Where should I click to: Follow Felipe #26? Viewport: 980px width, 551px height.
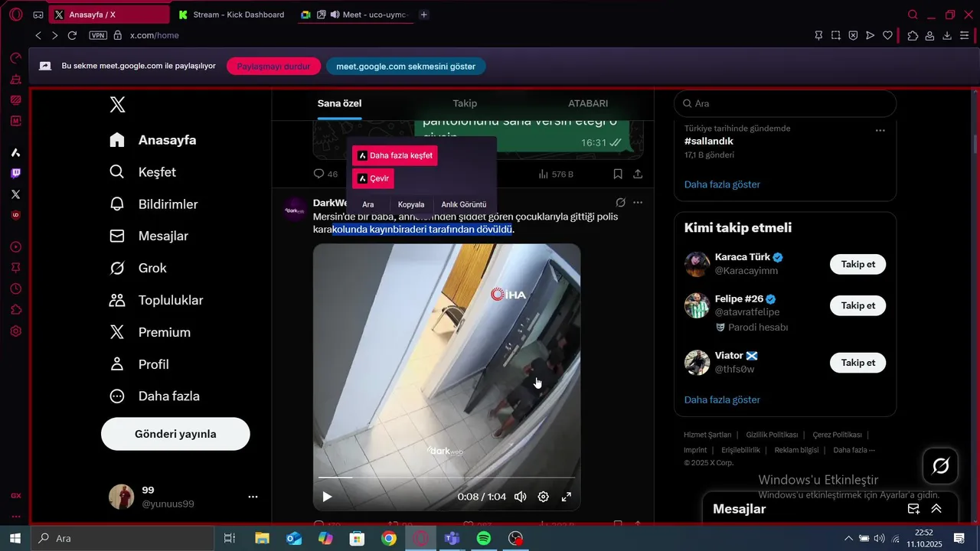(857, 305)
